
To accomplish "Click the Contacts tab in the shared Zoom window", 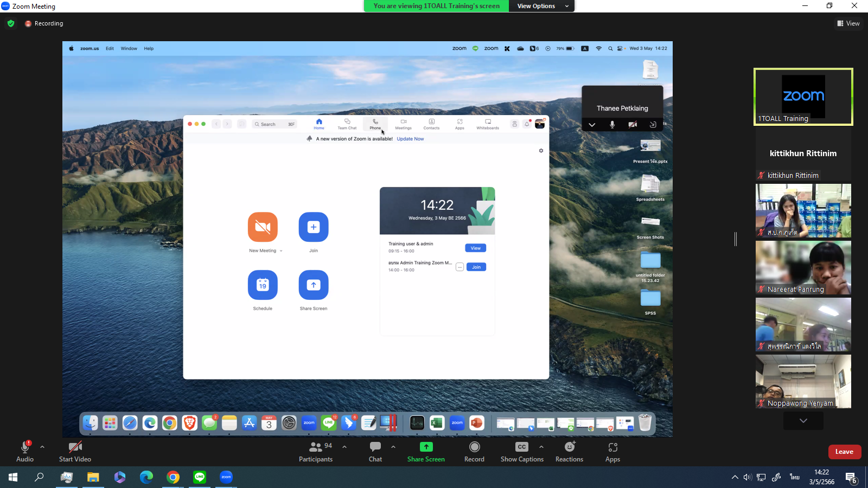I will pyautogui.click(x=431, y=124).
